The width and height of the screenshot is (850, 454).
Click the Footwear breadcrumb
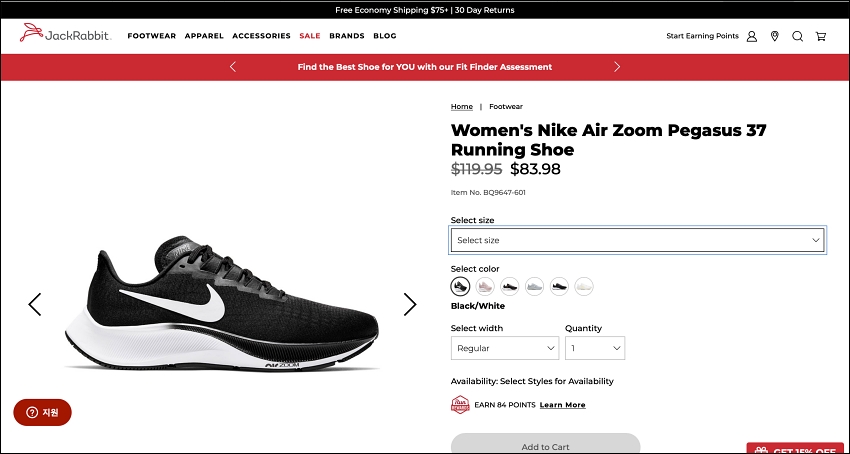(506, 106)
